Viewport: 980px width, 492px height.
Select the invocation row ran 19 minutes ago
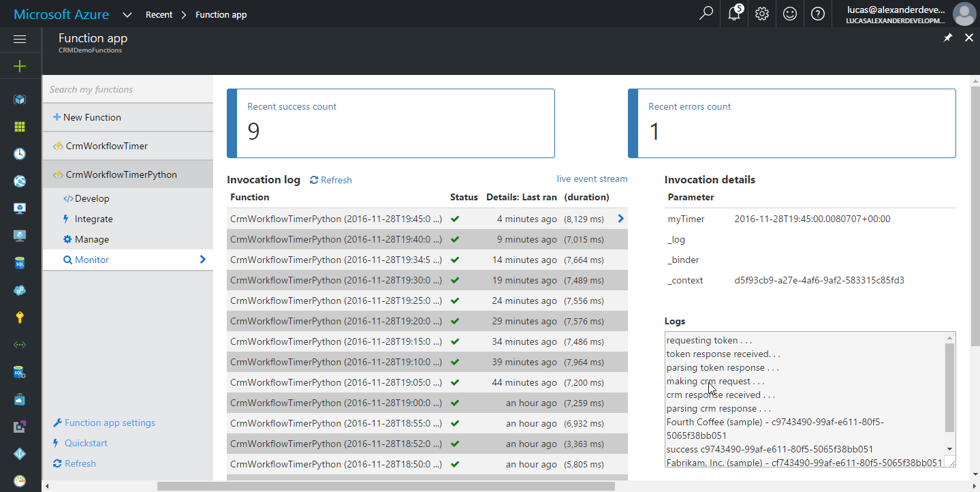click(427, 280)
